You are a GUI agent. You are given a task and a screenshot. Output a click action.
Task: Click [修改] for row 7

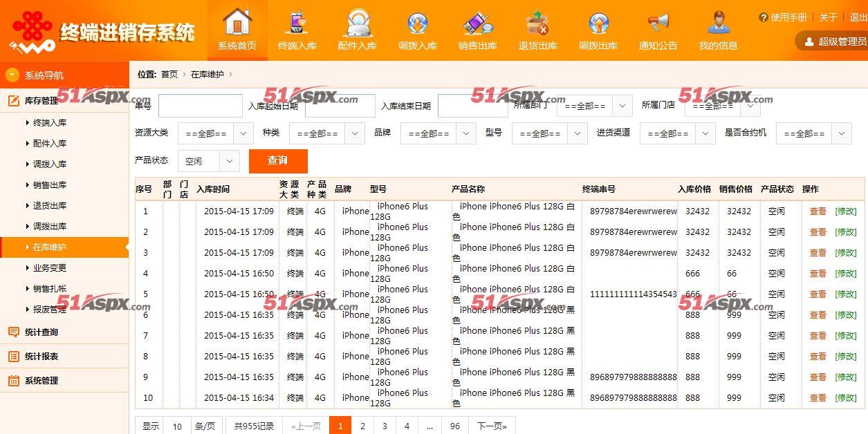846,336
